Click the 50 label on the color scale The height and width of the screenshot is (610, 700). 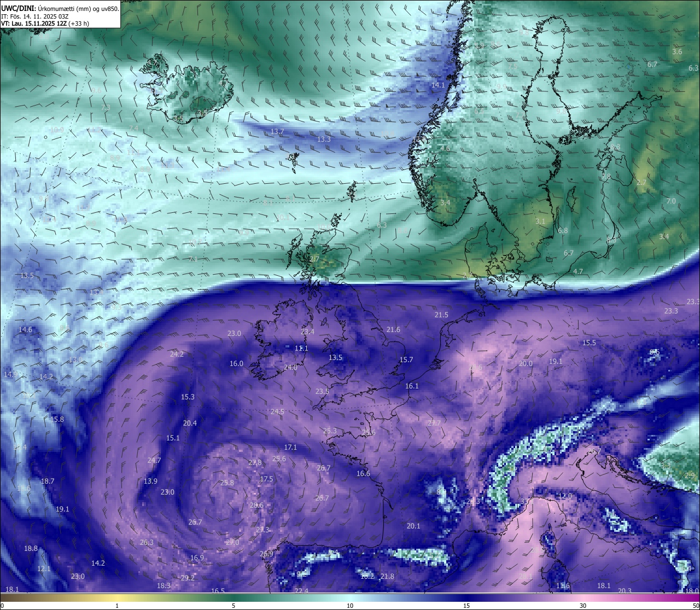coord(696,606)
